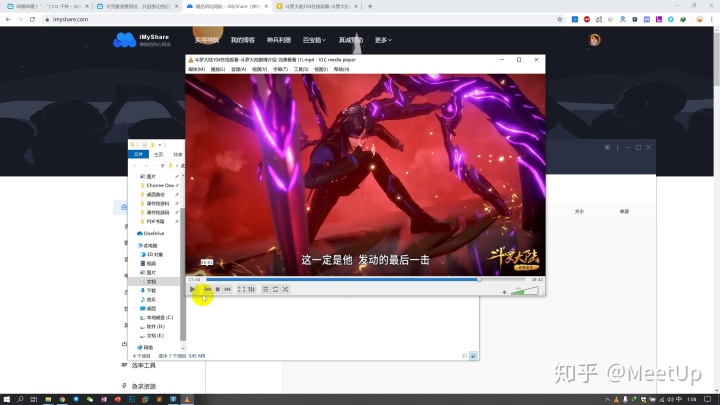The width and height of the screenshot is (720, 405).
Task: Open 文件 tab in File Explorer
Action: [x=138, y=154]
